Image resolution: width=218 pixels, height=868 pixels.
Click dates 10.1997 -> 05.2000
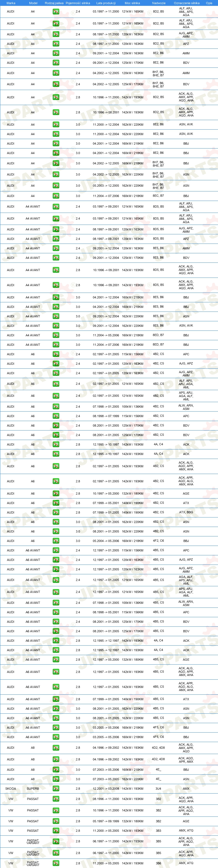[106, 494]
